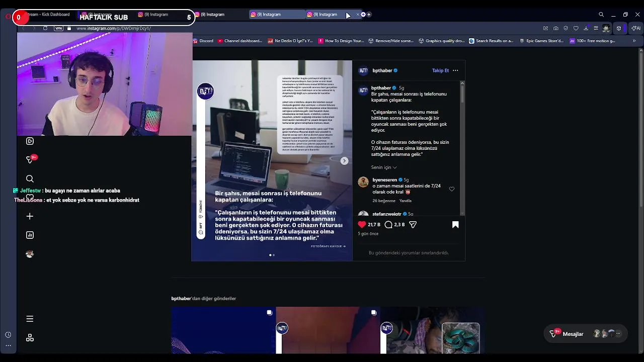The width and height of the screenshot is (644, 362).
Task: Open the Meta apps grid icon
Action: coord(30,338)
